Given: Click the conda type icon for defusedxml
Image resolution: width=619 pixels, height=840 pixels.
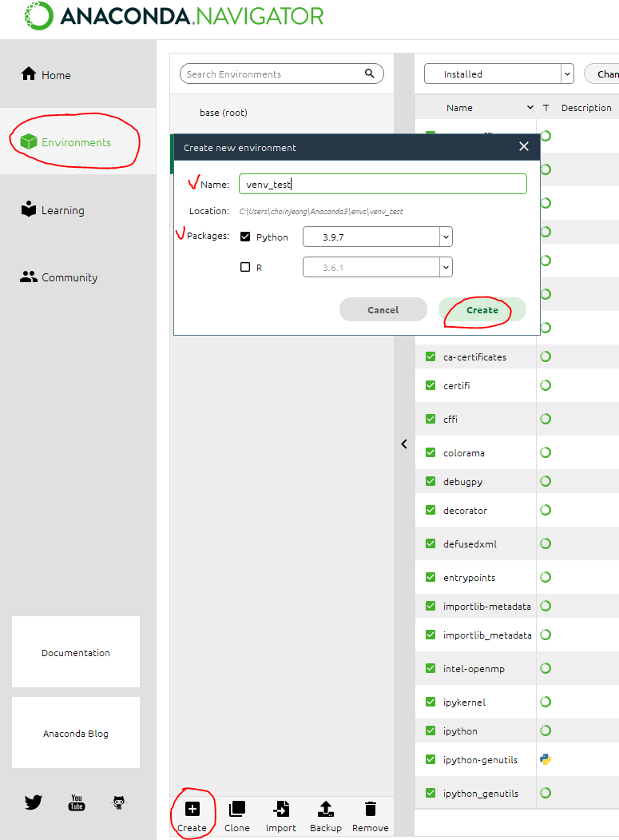Looking at the screenshot, I should [x=546, y=543].
